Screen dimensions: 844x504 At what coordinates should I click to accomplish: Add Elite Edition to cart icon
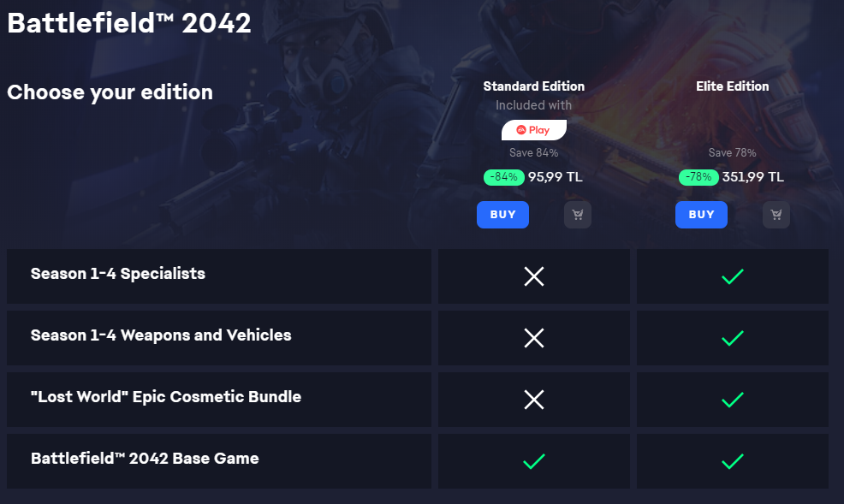(776, 215)
